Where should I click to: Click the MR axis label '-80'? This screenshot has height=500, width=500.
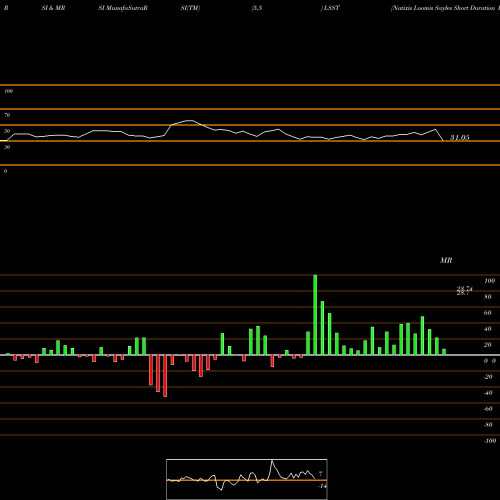(x=488, y=425)
